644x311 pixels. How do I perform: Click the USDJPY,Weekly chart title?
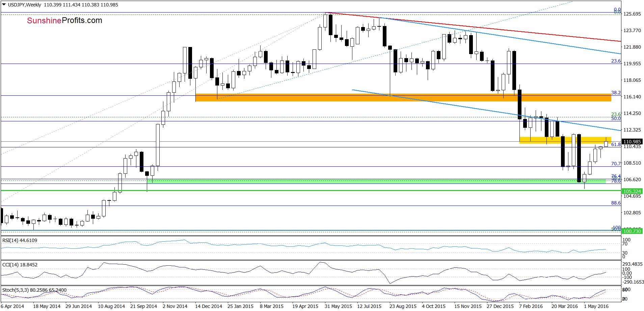pyautogui.click(x=24, y=5)
